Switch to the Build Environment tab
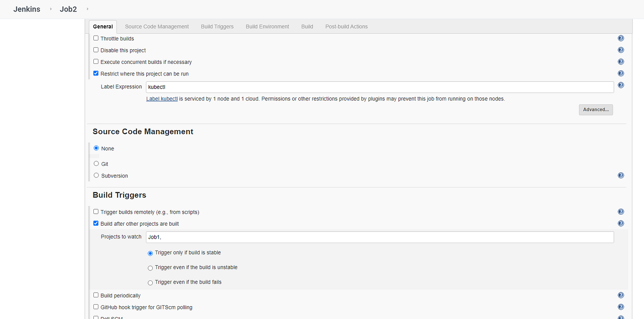The height and width of the screenshot is (319, 644). [267, 26]
